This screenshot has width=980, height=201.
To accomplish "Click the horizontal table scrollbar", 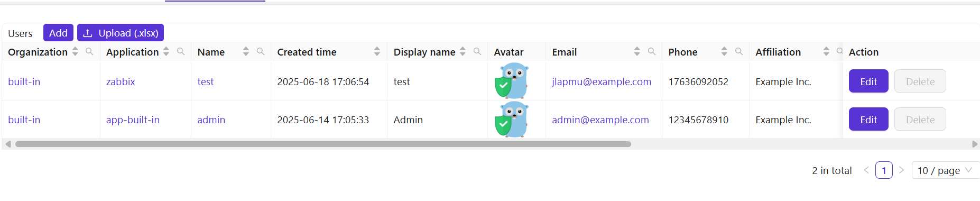I will [x=323, y=144].
